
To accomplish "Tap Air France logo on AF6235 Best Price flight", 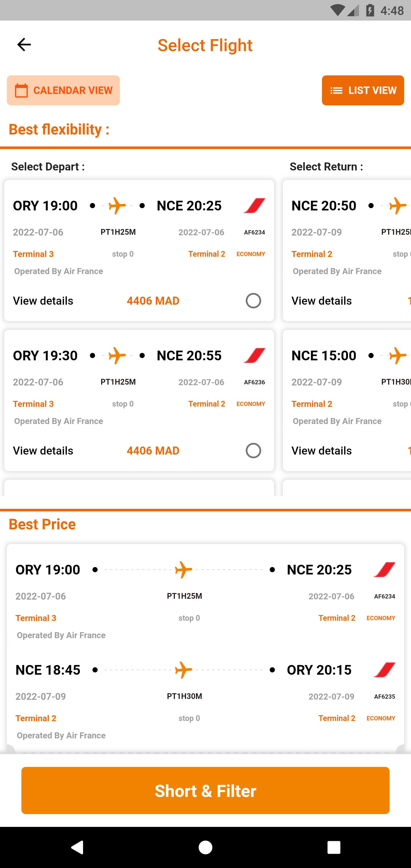I will click(384, 670).
